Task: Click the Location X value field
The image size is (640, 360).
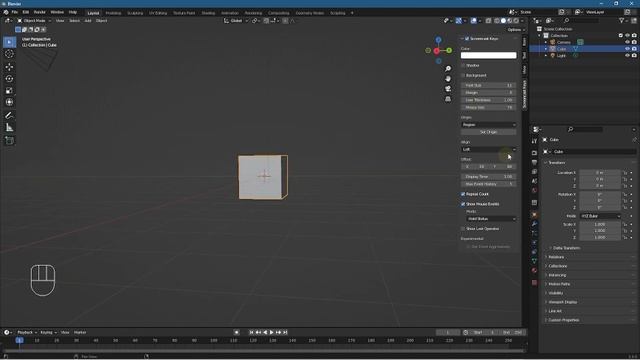Action: coord(600,173)
